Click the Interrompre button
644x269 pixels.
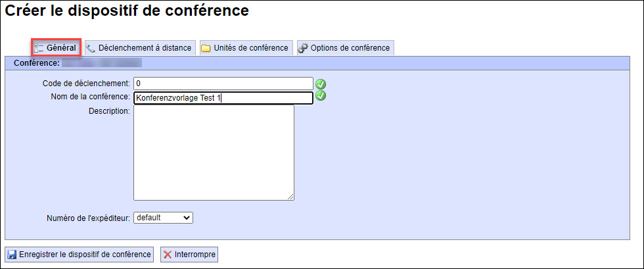point(189,255)
